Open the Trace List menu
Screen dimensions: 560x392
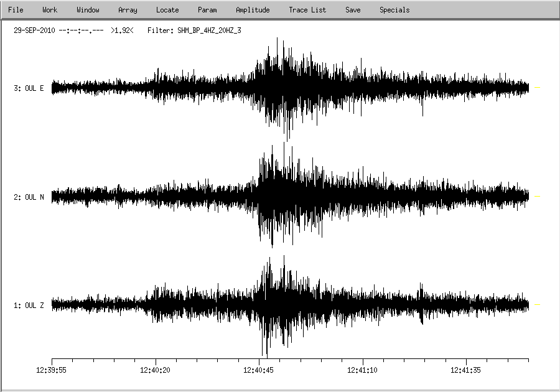pos(307,10)
